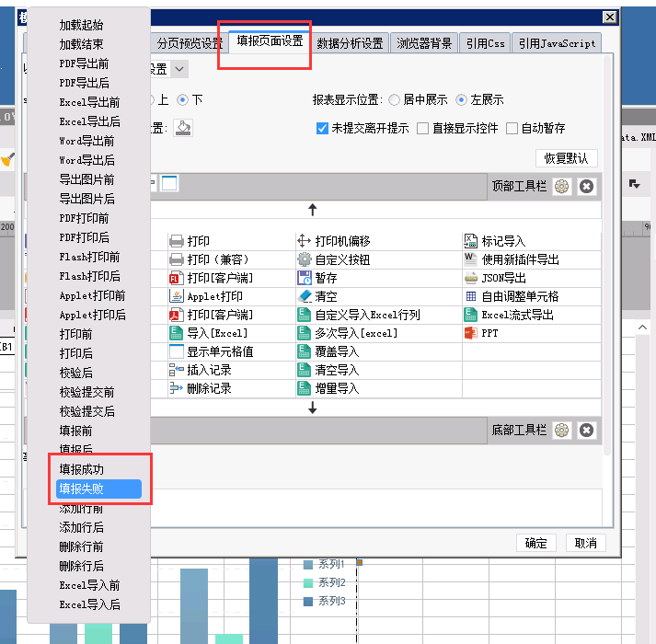
Task: Click the 标记导入 icon
Action: [x=471, y=241]
